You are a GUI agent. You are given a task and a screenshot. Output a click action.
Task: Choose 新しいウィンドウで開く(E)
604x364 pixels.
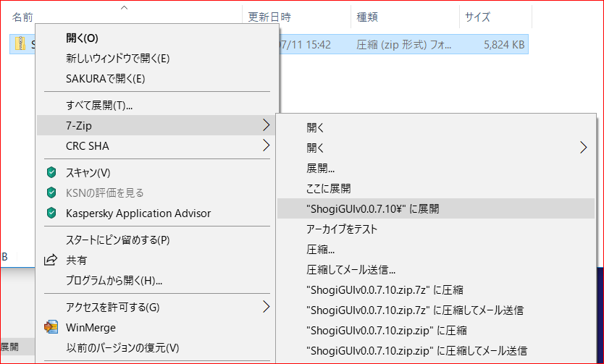pos(157,59)
